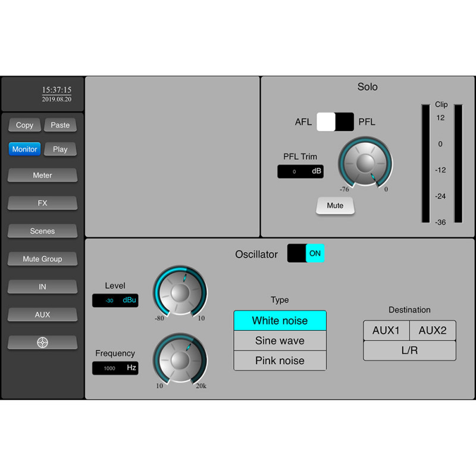This screenshot has height=476, width=476.
Task: Open the Meter view
Action: click(x=42, y=176)
